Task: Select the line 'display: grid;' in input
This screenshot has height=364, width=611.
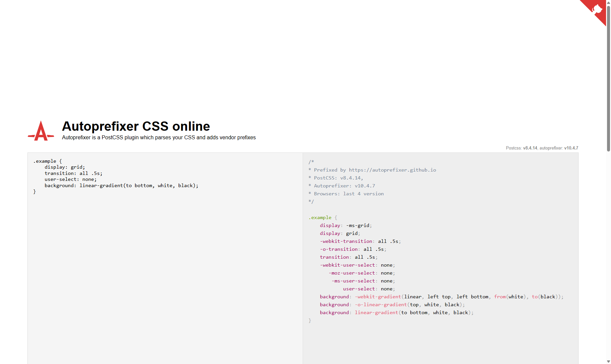Action: (x=65, y=167)
